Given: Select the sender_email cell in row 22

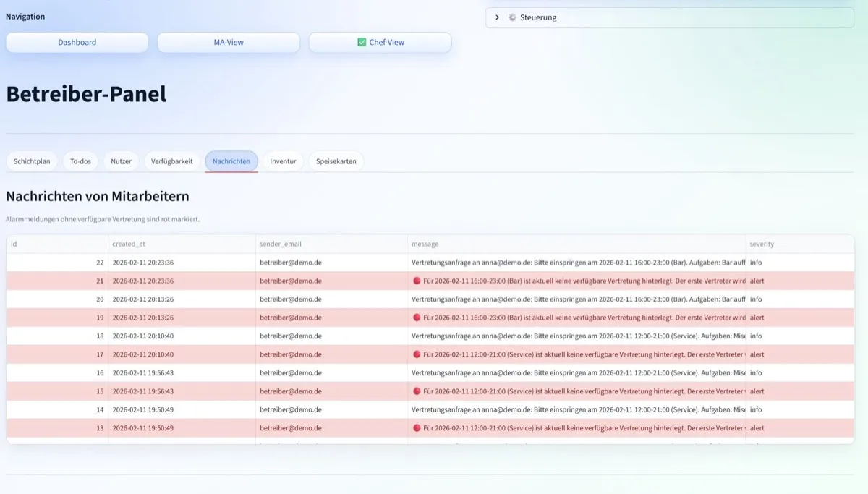Looking at the screenshot, I should (291, 263).
